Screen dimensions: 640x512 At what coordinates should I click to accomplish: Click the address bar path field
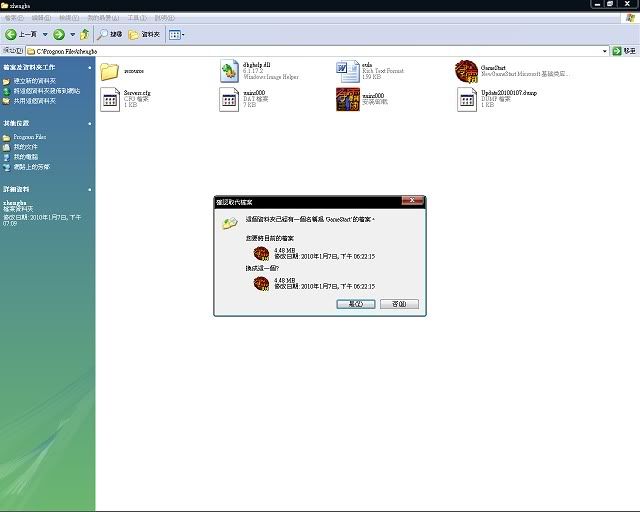[300, 50]
